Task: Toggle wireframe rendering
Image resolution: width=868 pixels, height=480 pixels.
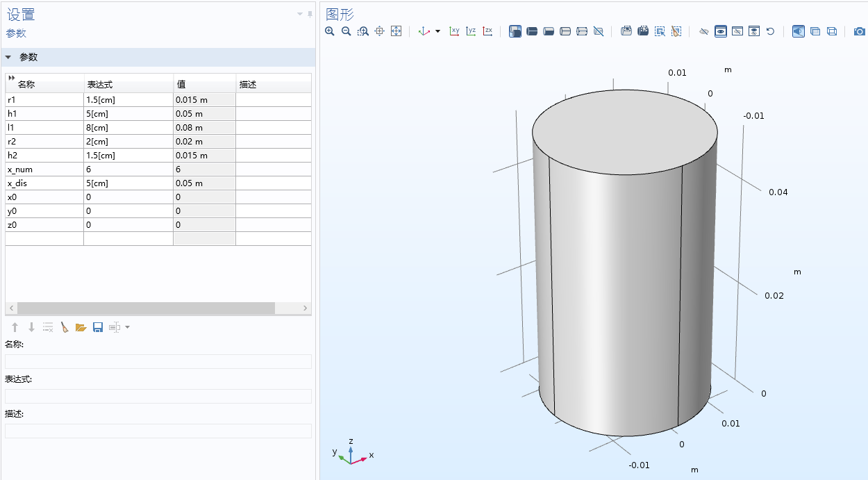Action: (832, 31)
